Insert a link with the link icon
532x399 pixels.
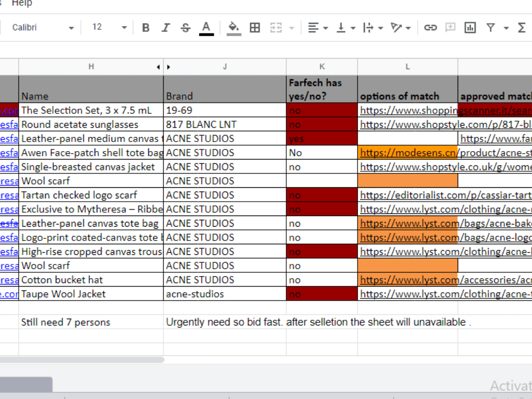(430, 28)
